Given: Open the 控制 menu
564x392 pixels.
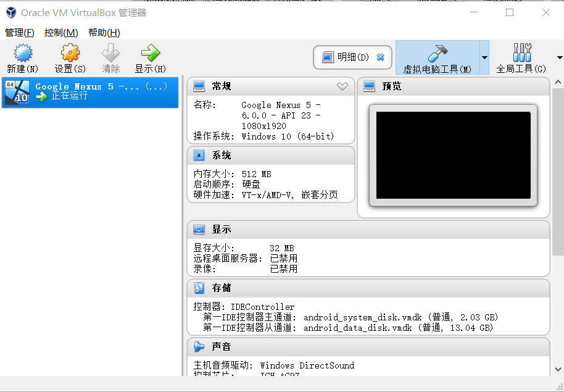Looking at the screenshot, I should click(60, 32).
